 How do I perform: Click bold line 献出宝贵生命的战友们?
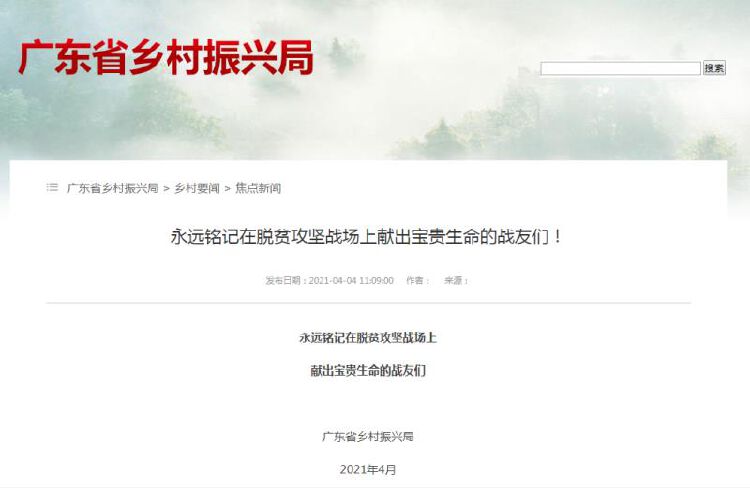[368, 370]
